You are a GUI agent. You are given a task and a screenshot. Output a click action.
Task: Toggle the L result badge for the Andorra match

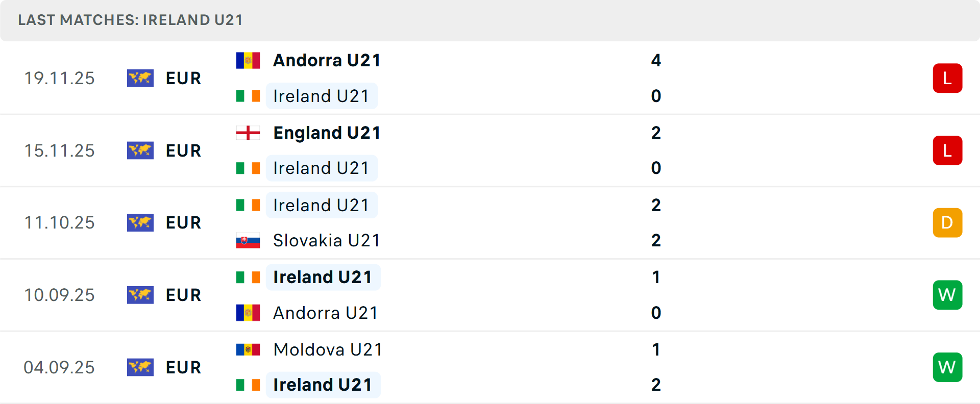pos(947,78)
